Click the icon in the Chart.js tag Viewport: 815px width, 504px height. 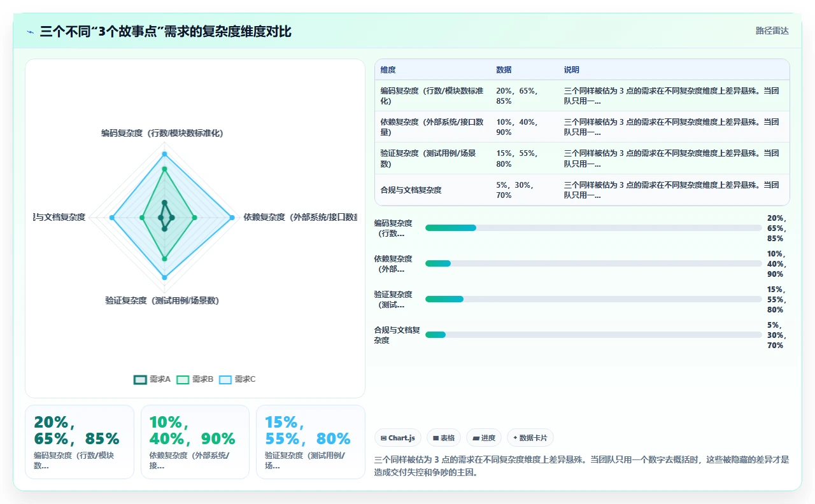pyautogui.click(x=384, y=438)
